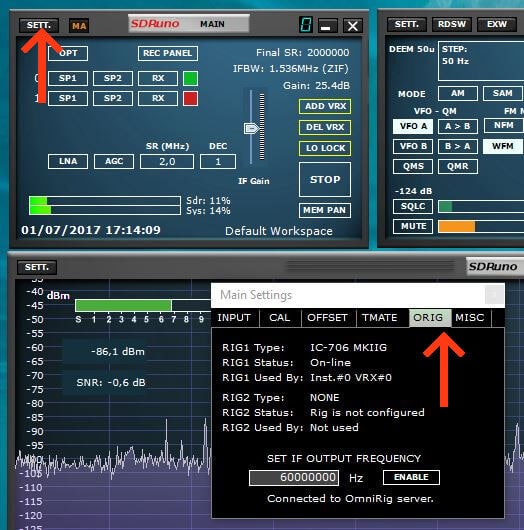Screen dimensions: 524x530
Task: Click DEL VRX button
Action: click(325, 127)
